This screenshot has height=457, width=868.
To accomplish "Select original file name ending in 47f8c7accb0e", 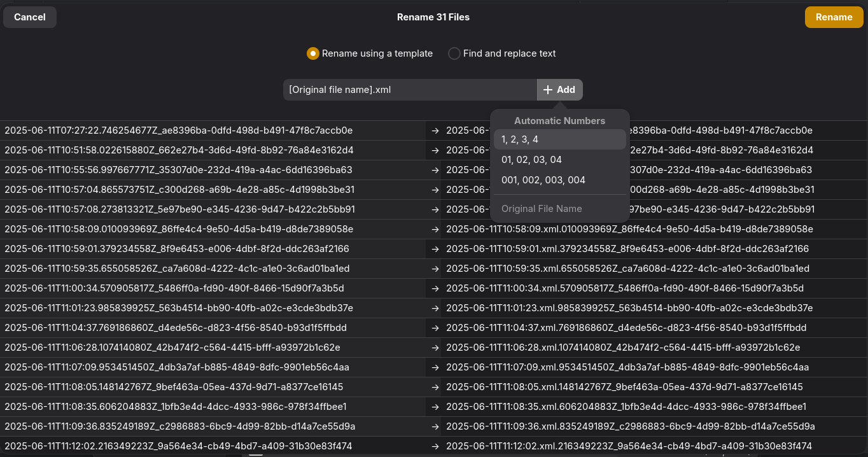I will [x=178, y=130].
